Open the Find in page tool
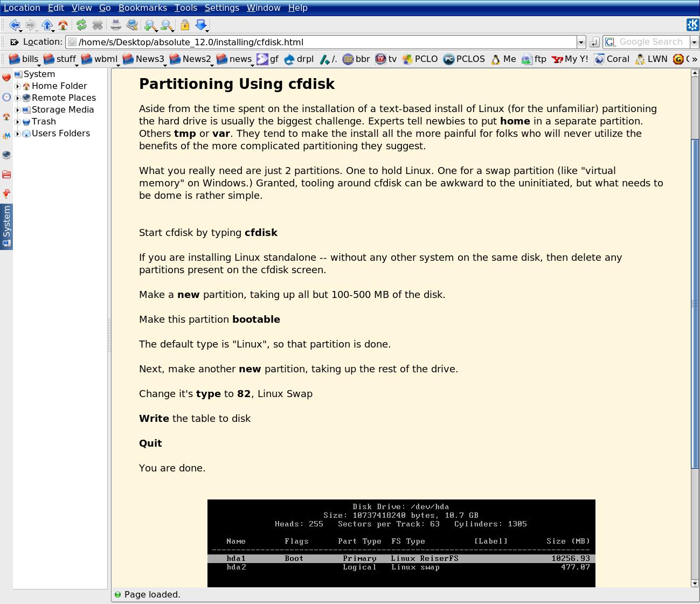 tap(132, 25)
